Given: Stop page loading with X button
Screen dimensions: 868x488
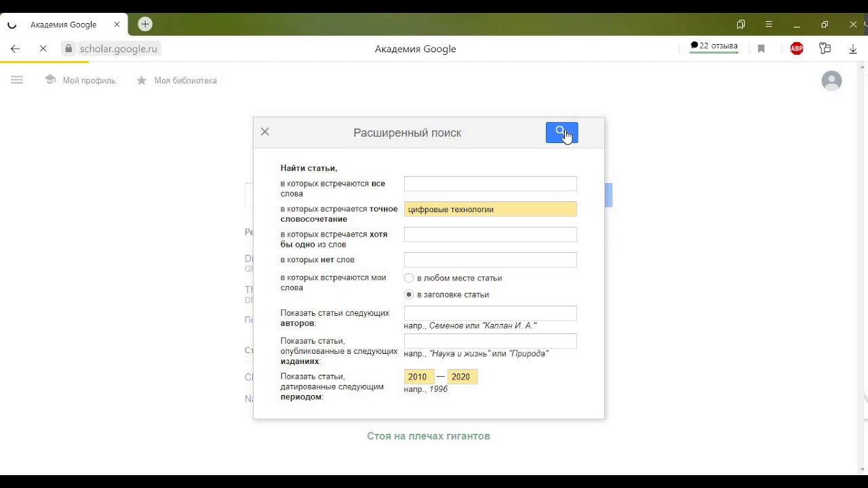Looking at the screenshot, I should click(x=43, y=49).
